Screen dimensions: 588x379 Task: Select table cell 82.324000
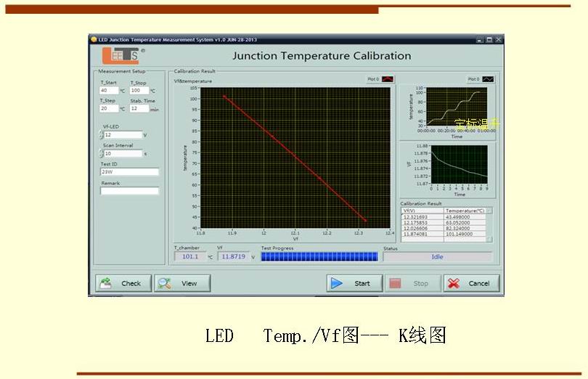click(465, 228)
